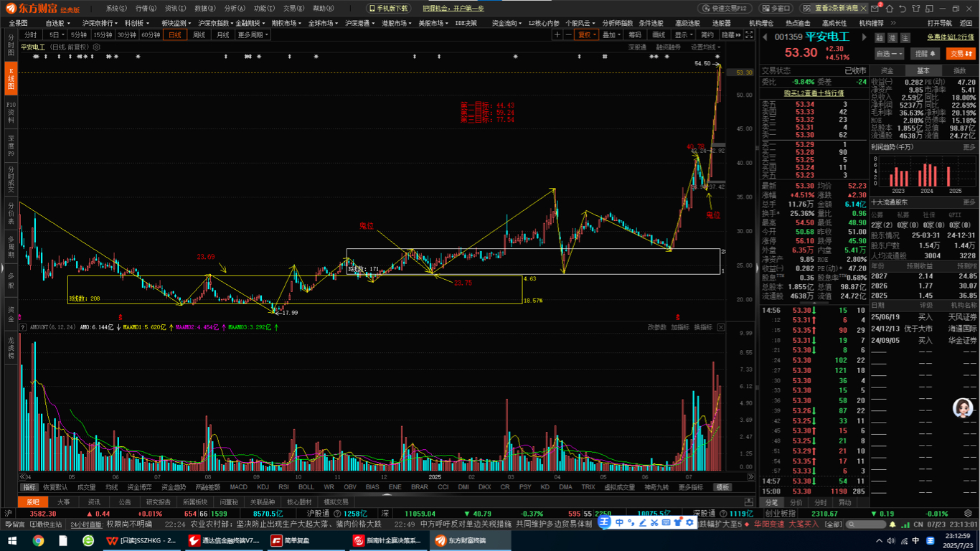Open the 更多周期 dropdown

pos(253,34)
